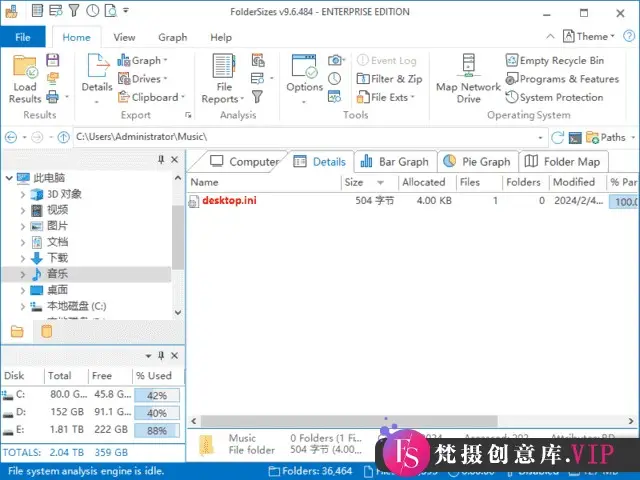Open the Clipboard export dropdown
This screenshot has height=480, width=640.
click(x=151, y=97)
